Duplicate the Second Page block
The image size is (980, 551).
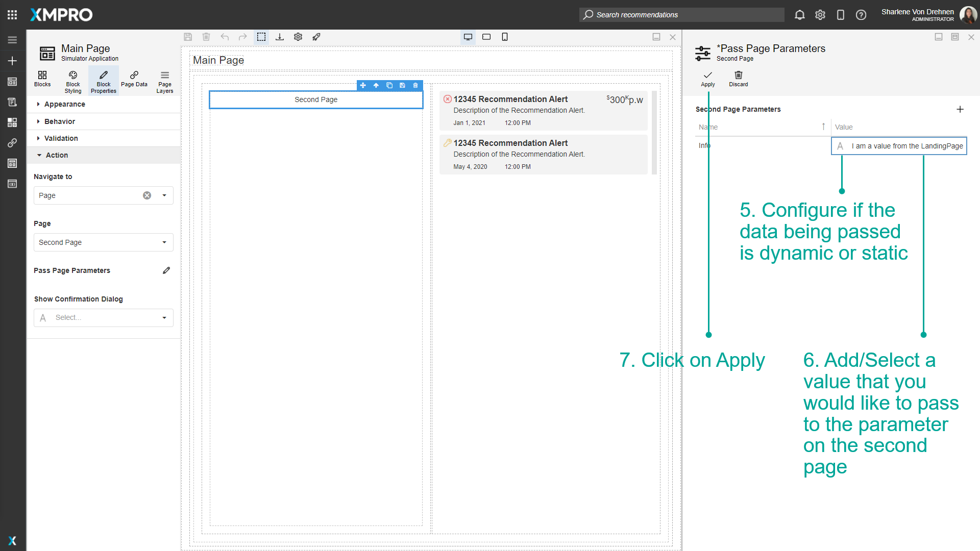pyautogui.click(x=389, y=85)
